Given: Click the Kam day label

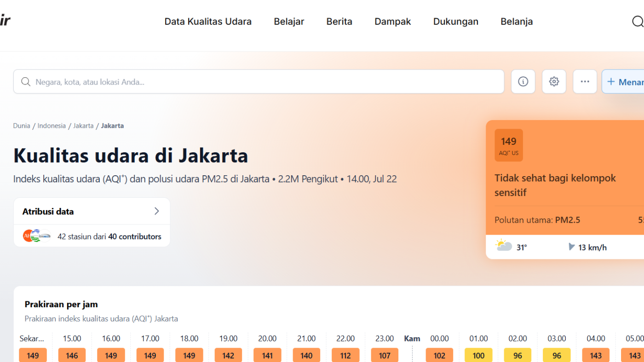Looking at the screenshot, I should [412, 339].
